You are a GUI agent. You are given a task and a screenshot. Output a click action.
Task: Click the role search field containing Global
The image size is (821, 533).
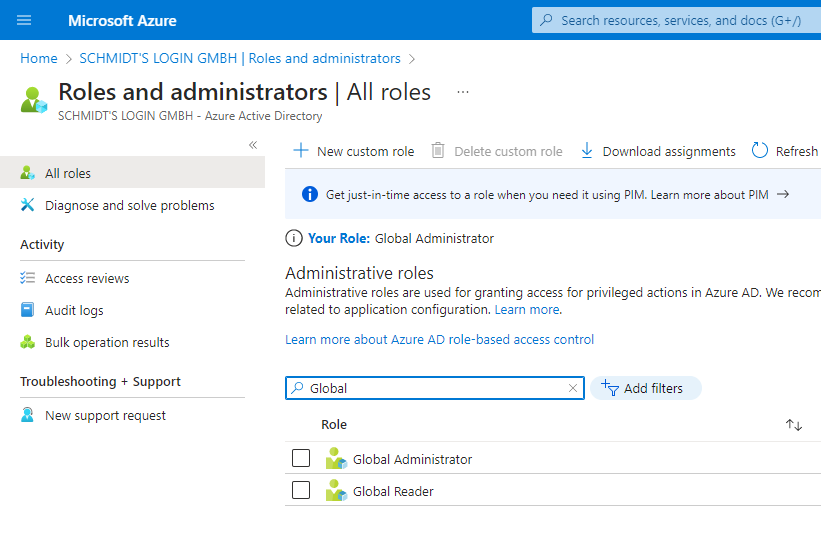tap(435, 388)
